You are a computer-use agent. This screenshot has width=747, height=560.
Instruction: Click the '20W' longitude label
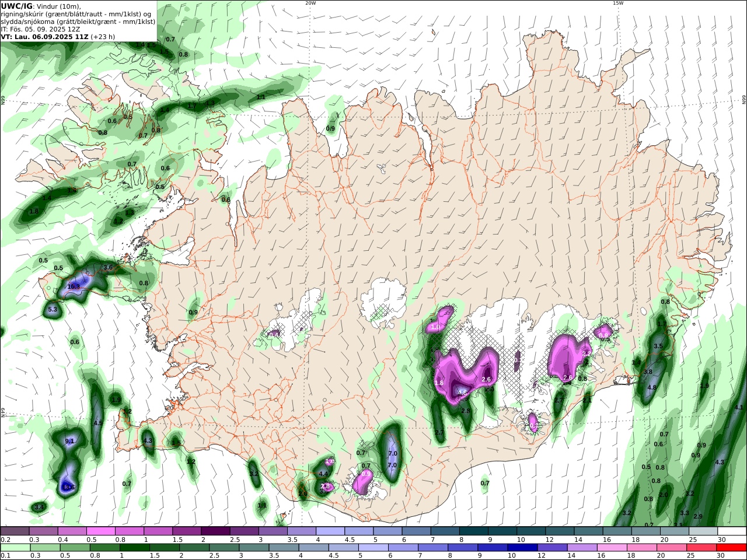coord(310,3)
